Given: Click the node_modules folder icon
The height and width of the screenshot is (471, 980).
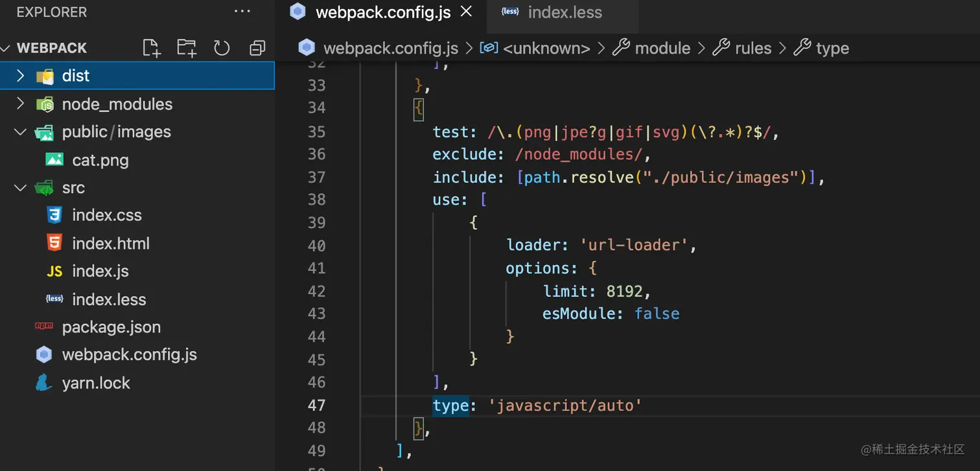Looking at the screenshot, I should click(x=45, y=104).
